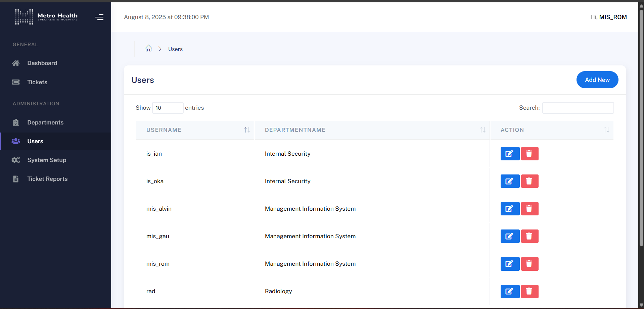The height and width of the screenshot is (309, 644).
Task: Open the Show entries count selector
Action: (x=168, y=108)
